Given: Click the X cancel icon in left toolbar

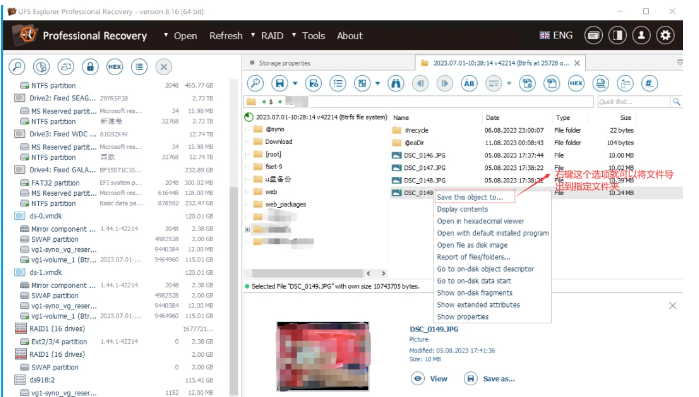Looking at the screenshot, I should click(x=164, y=67).
